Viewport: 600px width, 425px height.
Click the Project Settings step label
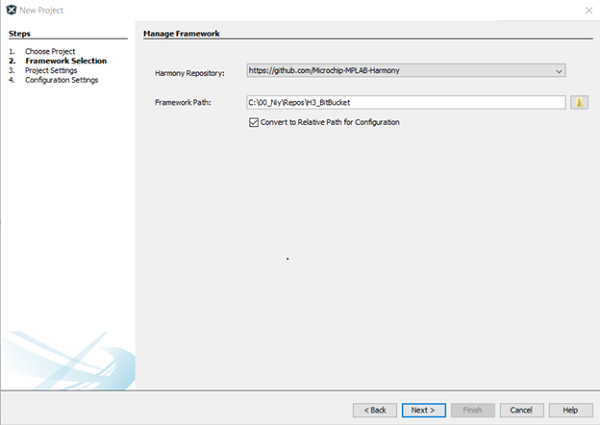51,70
